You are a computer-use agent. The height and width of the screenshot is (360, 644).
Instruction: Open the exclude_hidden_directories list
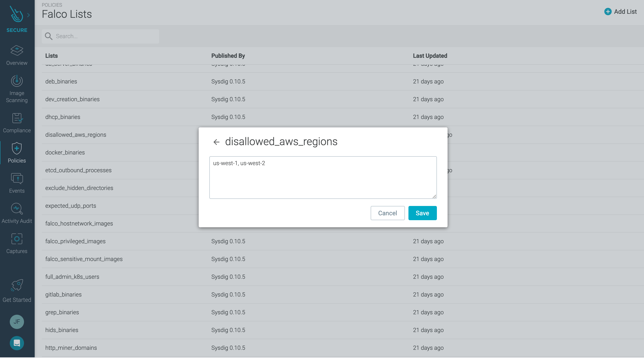pyautogui.click(x=79, y=188)
